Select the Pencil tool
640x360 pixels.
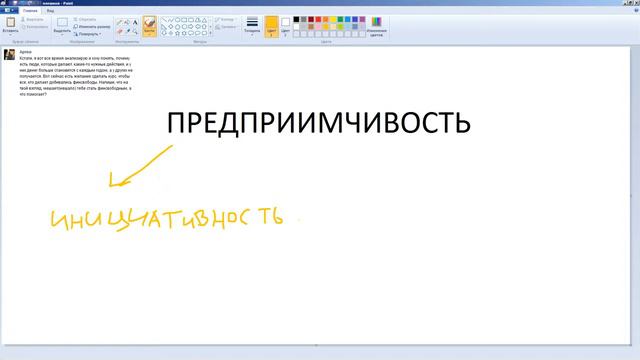pos(120,22)
